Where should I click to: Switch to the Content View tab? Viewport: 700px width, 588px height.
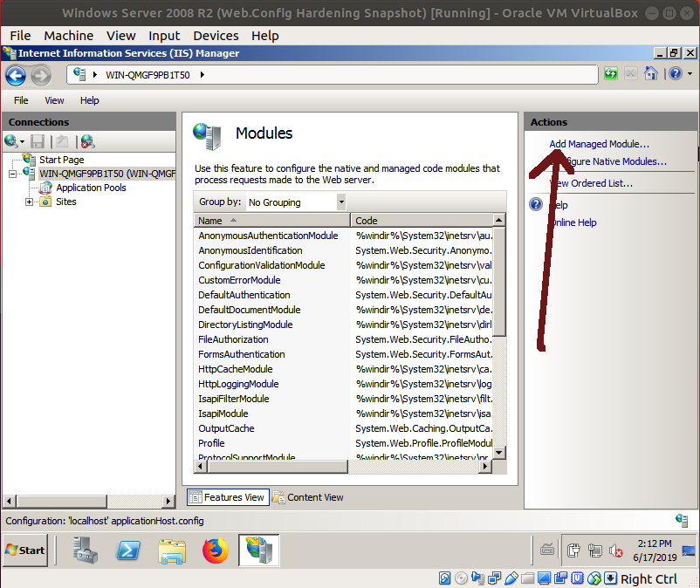(x=308, y=497)
